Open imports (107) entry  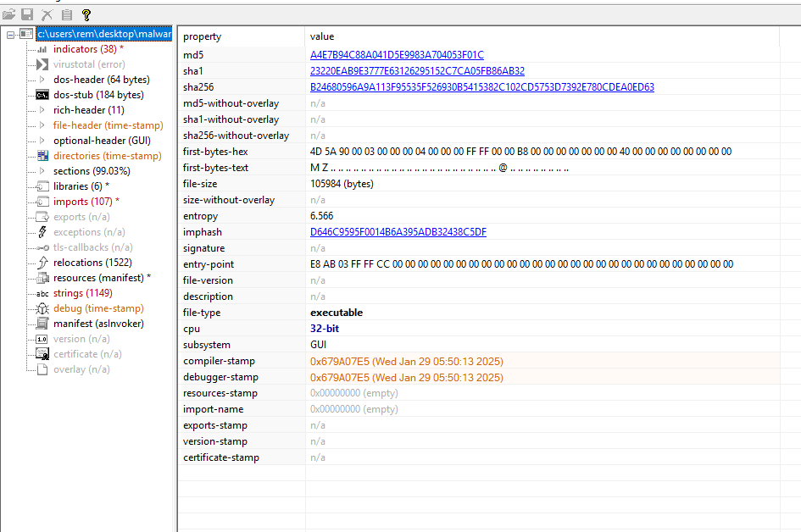[x=86, y=202]
